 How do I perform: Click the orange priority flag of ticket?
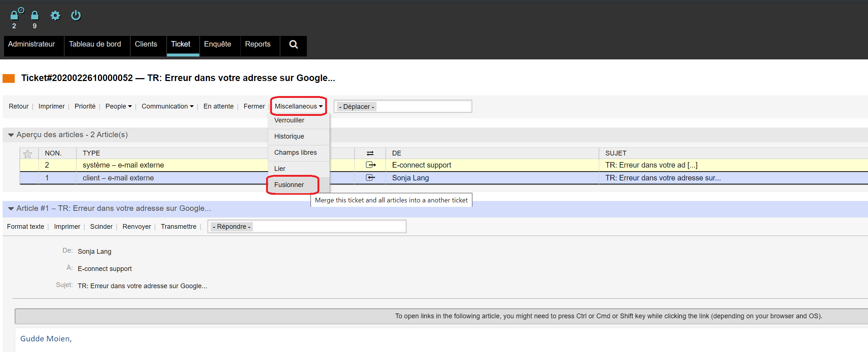pyautogui.click(x=8, y=78)
